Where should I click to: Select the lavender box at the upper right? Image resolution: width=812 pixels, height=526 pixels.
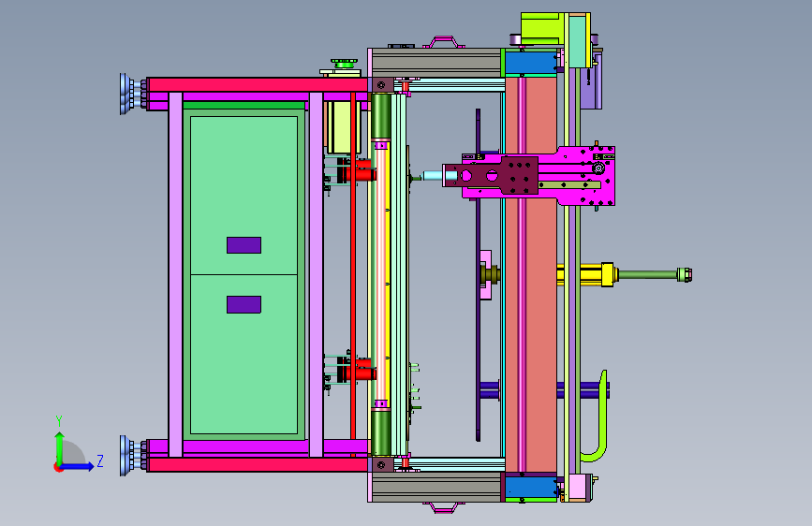pos(591,87)
